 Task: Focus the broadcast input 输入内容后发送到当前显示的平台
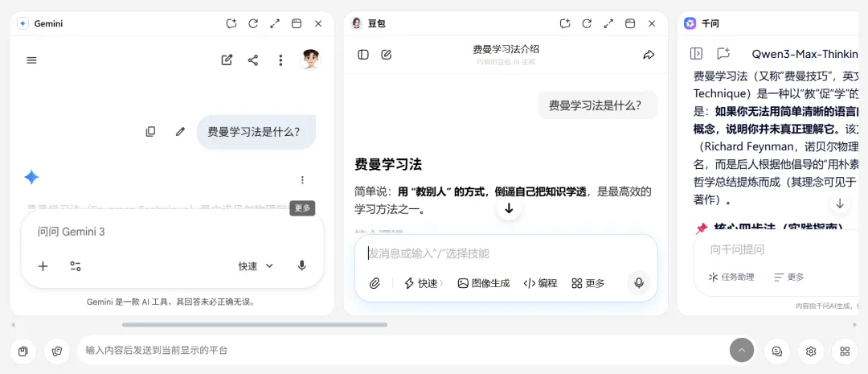404,350
